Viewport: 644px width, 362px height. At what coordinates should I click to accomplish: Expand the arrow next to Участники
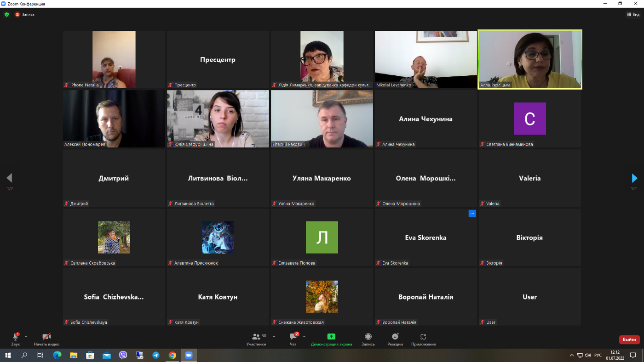pyautogui.click(x=274, y=337)
